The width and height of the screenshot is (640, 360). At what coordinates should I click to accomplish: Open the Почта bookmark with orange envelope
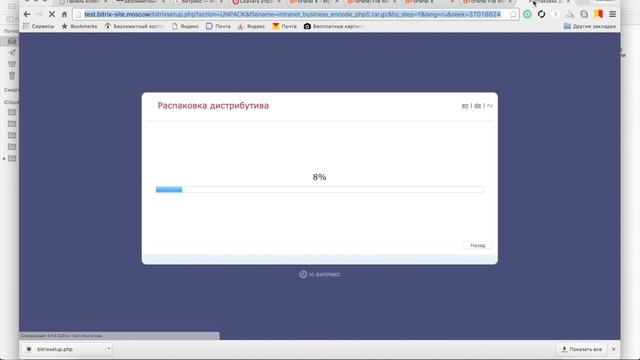(284, 26)
